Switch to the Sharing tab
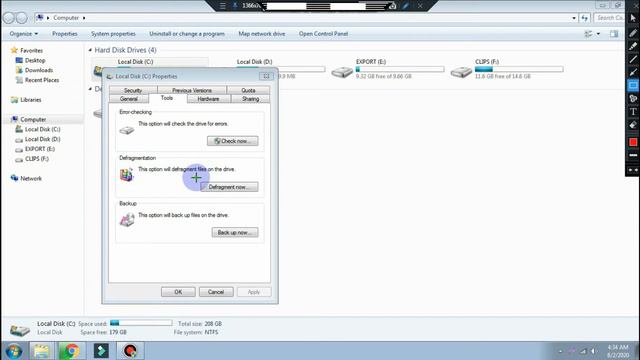The image size is (640, 360). coord(250,99)
